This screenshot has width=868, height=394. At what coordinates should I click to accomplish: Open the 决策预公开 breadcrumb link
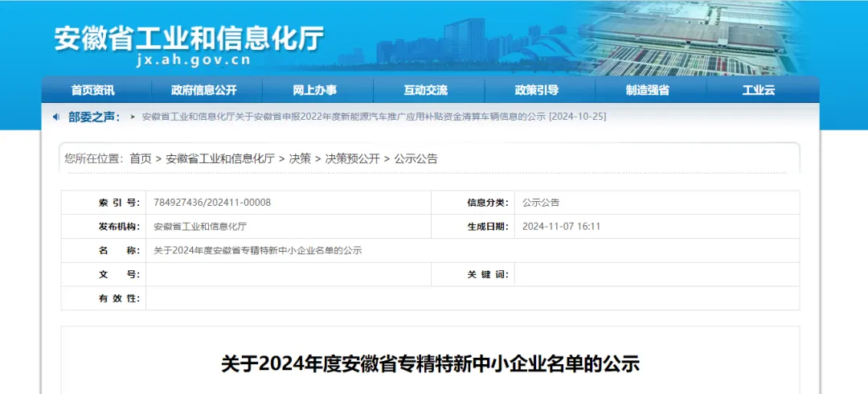pos(353,159)
